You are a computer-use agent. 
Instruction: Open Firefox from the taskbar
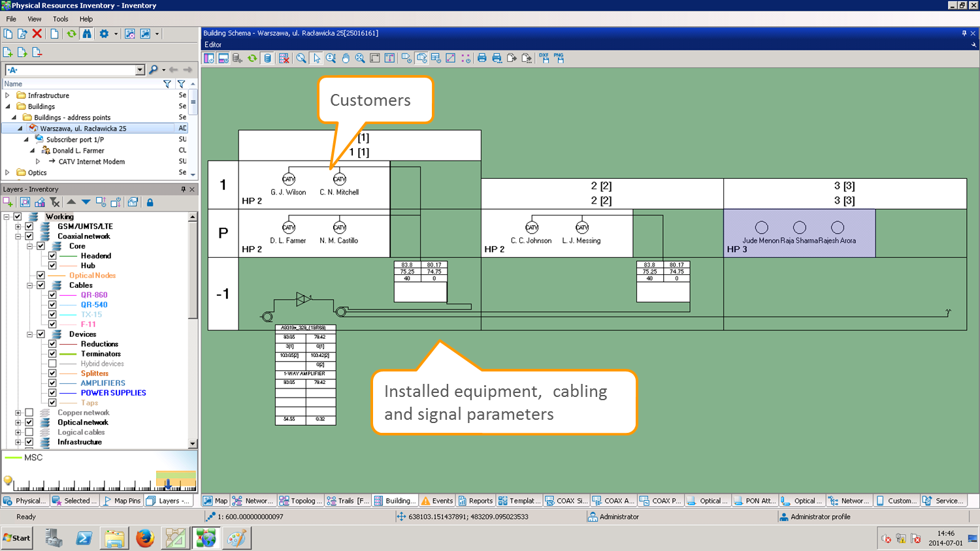(144, 538)
